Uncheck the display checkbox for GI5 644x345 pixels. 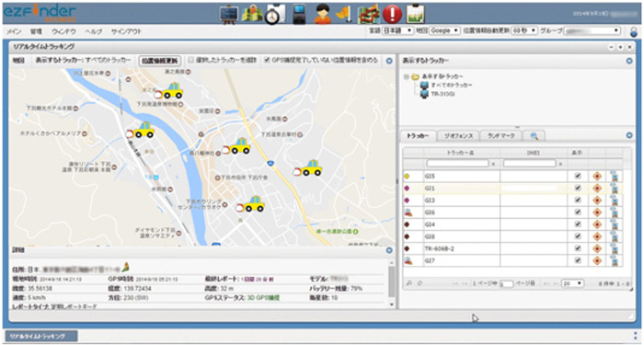click(x=578, y=176)
